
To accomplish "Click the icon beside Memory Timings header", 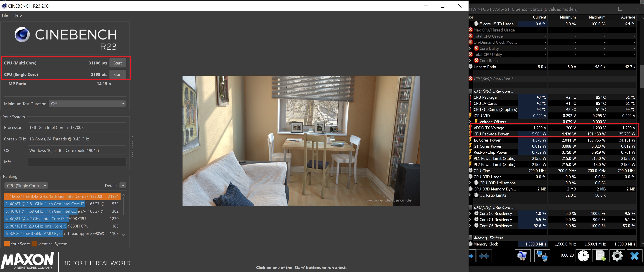I will 471,238.
